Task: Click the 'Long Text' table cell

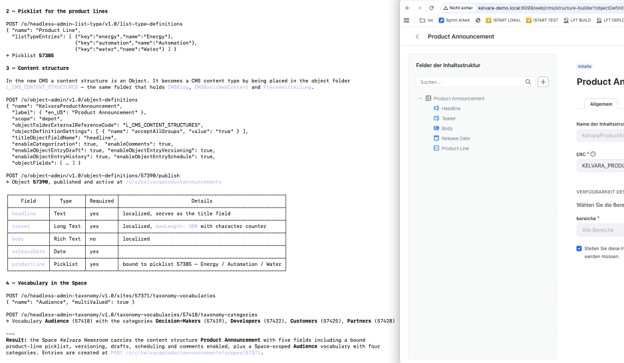Action: click(67, 226)
